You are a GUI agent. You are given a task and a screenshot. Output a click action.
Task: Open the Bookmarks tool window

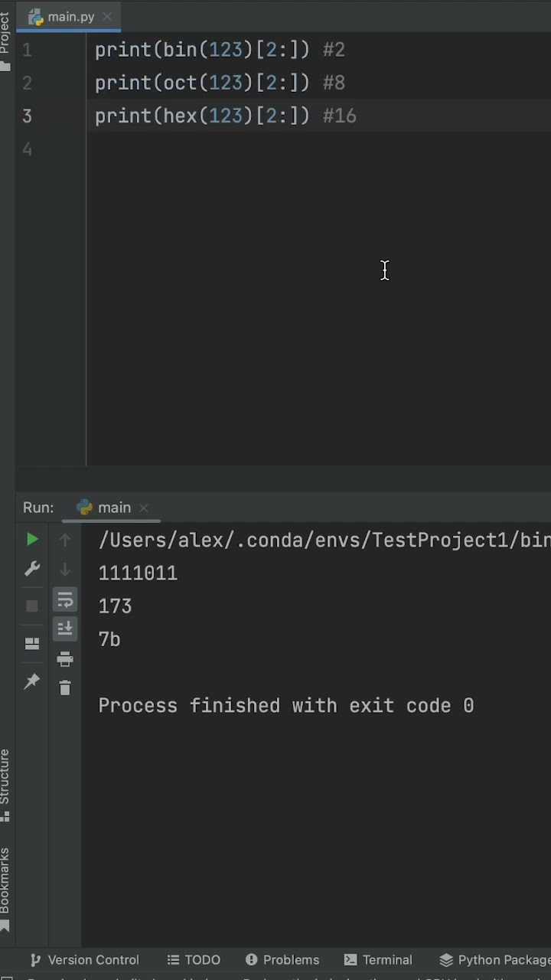click(x=6, y=888)
